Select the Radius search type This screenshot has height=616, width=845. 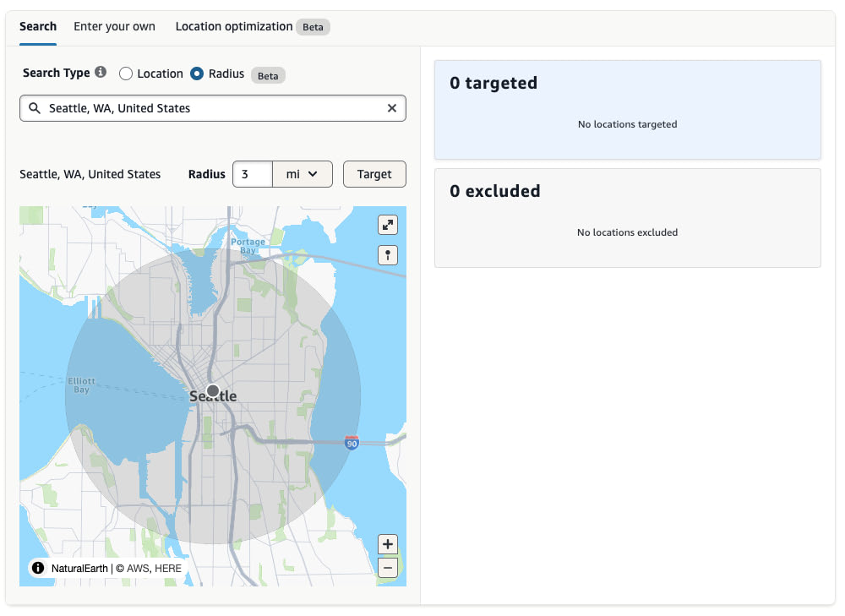coord(197,74)
